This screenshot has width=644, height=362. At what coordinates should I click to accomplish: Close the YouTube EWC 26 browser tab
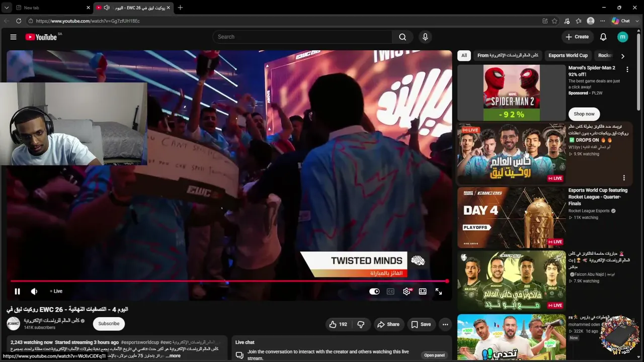[x=168, y=8]
